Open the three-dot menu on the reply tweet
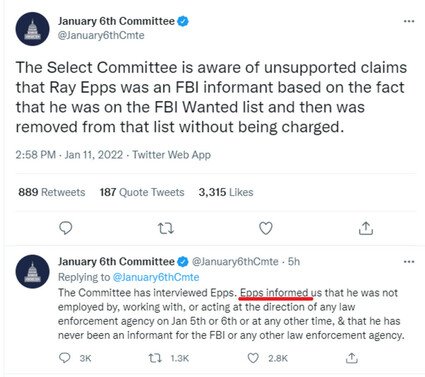The width and height of the screenshot is (425, 377). point(409,262)
